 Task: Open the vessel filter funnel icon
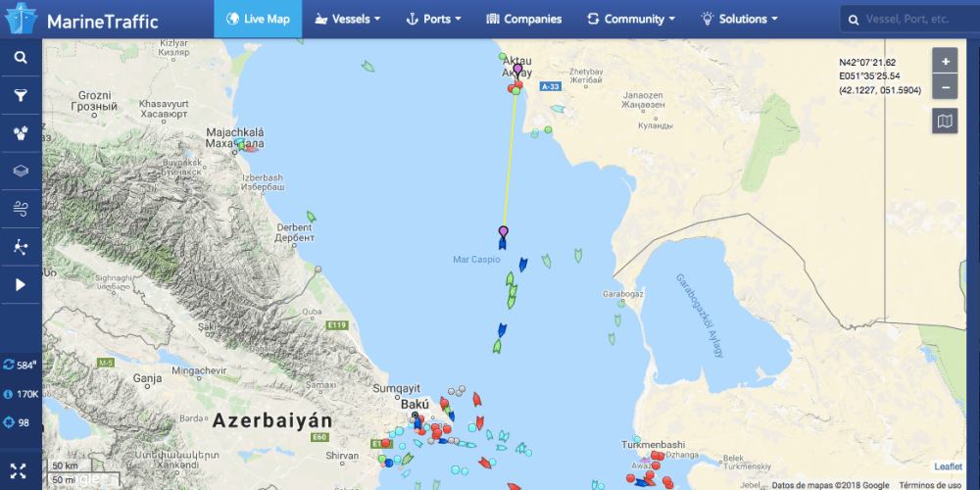pyautogui.click(x=21, y=95)
